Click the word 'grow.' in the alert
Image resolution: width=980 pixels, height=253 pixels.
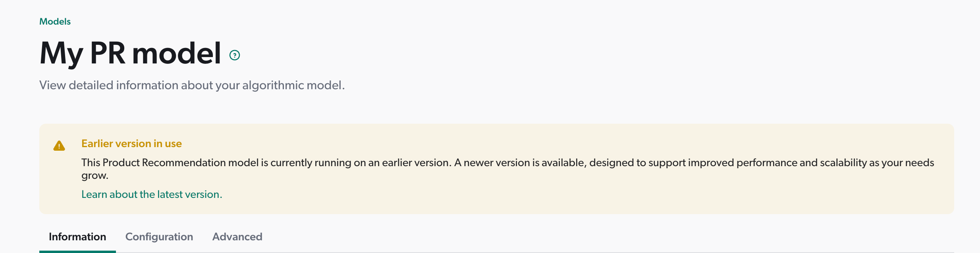tap(95, 175)
